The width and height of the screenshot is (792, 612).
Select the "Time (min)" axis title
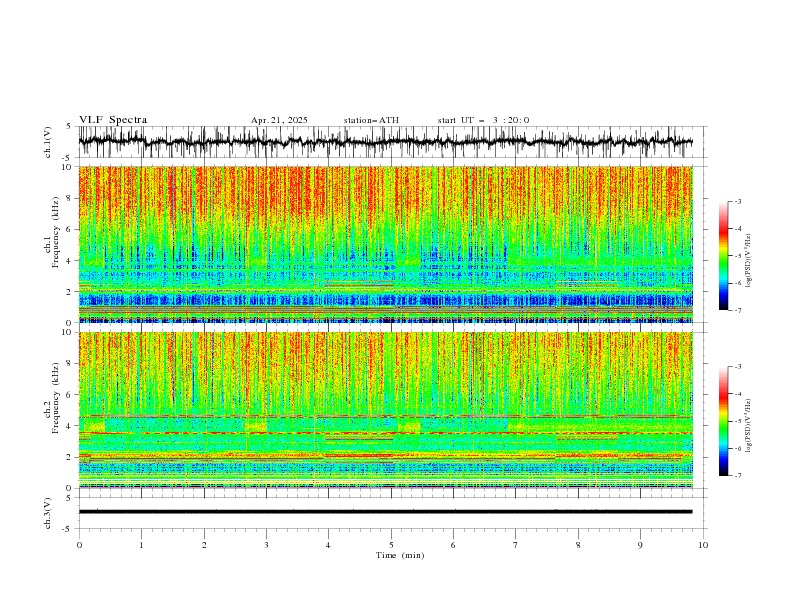click(400, 555)
